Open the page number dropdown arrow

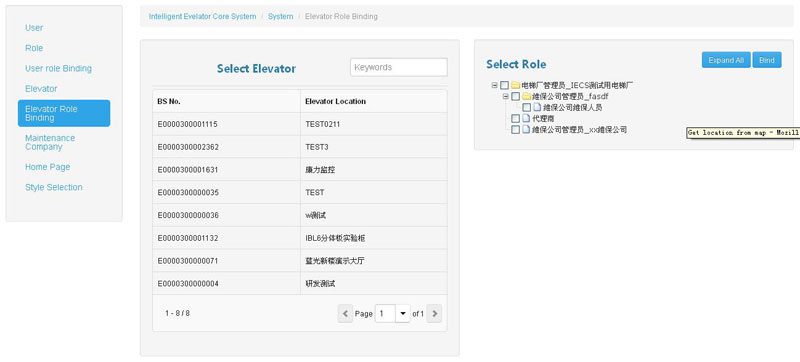(x=403, y=314)
